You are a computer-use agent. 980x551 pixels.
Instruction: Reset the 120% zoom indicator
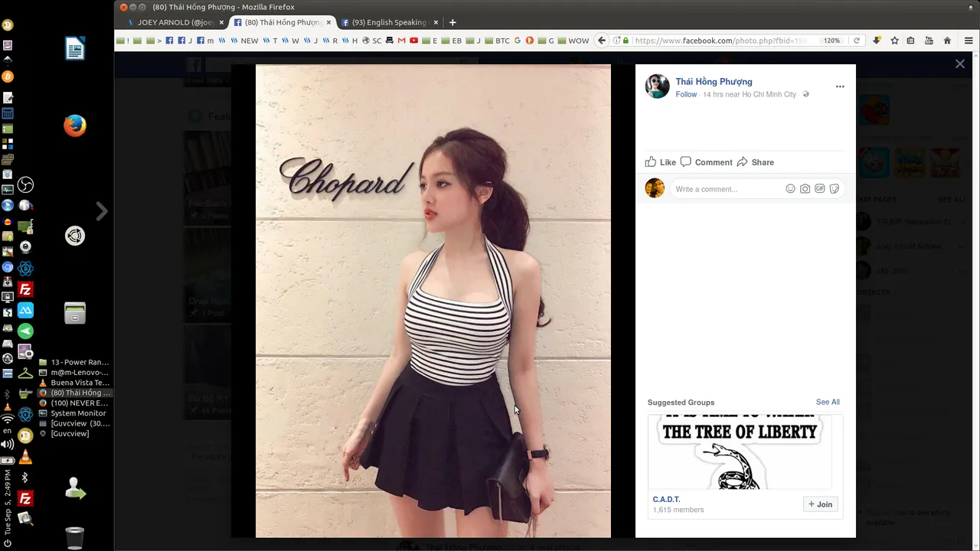832,41
